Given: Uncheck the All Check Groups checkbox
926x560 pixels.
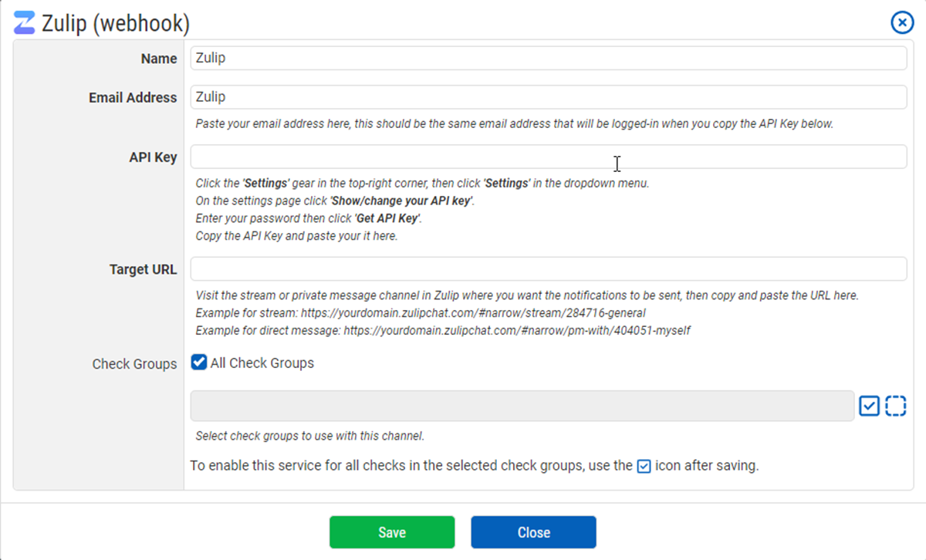Looking at the screenshot, I should tap(199, 363).
